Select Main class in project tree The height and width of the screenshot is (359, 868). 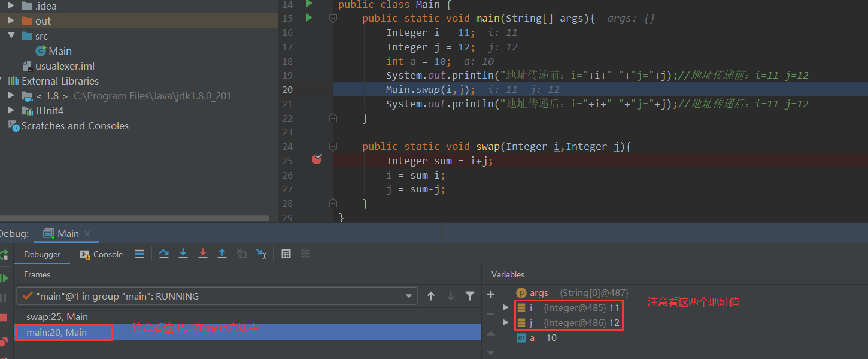coord(54,51)
